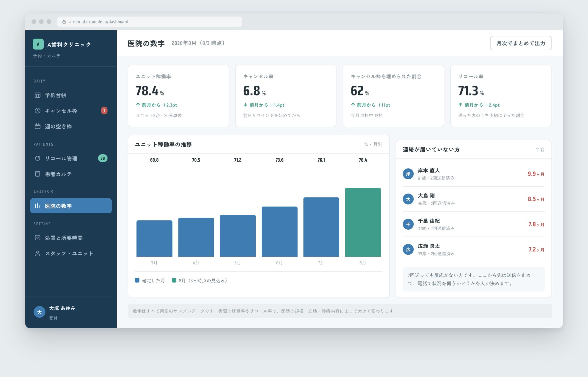Viewport: 588px width, 377px height.
Task: Select the 週の空き枠 calendar icon
Action: pyautogui.click(x=37, y=126)
